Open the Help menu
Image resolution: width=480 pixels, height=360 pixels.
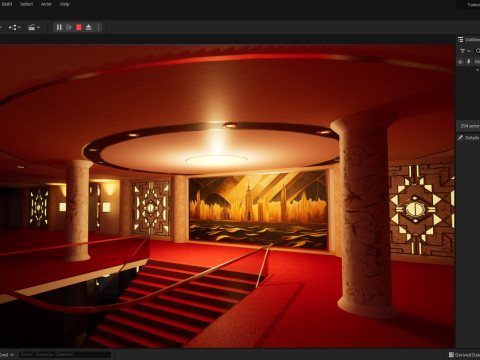coord(65,4)
